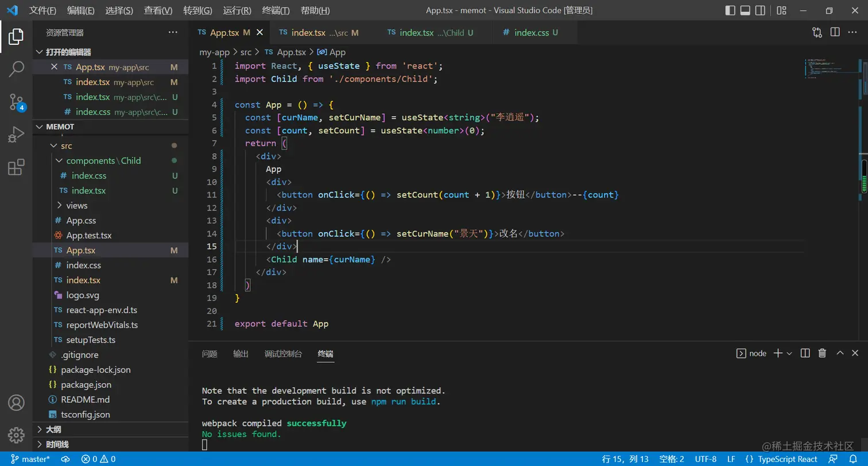Expand the 时间线 timeline section

111,445
